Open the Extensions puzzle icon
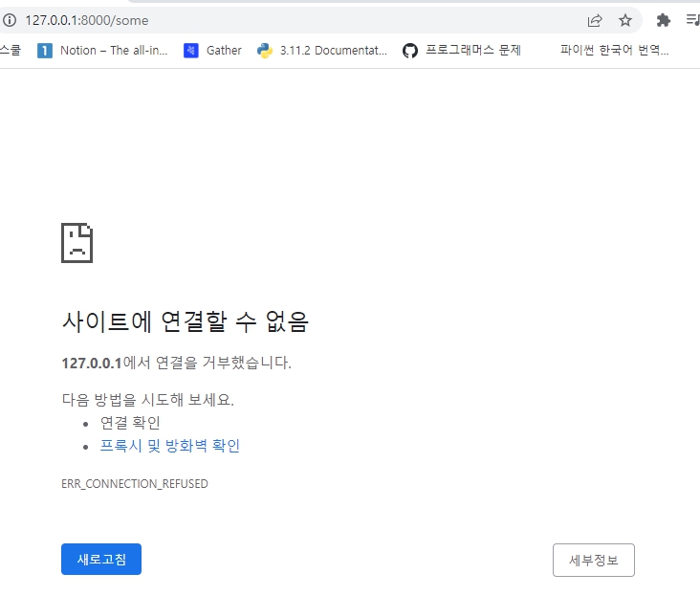The width and height of the screenshot is (700, 596). click(664, 20)
